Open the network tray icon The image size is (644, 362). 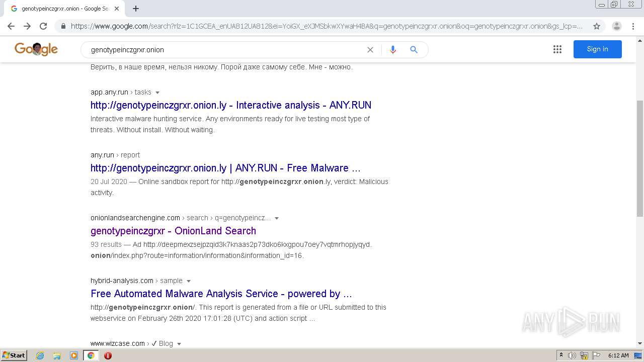coord(584,355)
